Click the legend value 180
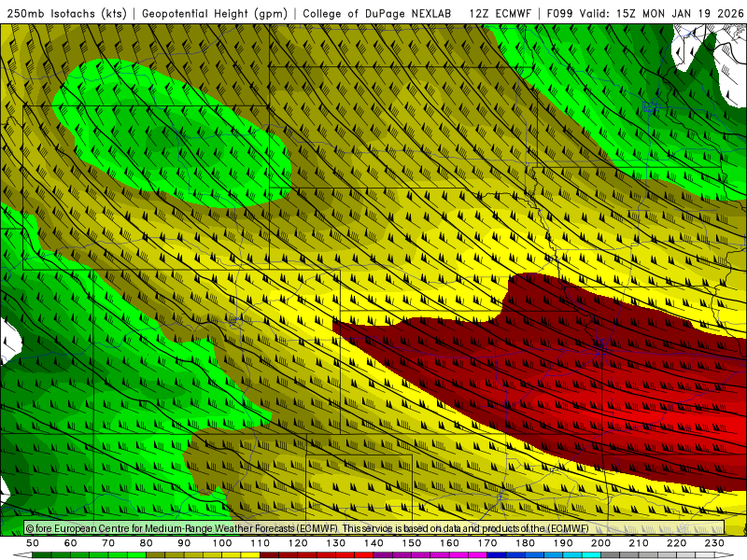The image size is (747, 560). tap(525, 543)
